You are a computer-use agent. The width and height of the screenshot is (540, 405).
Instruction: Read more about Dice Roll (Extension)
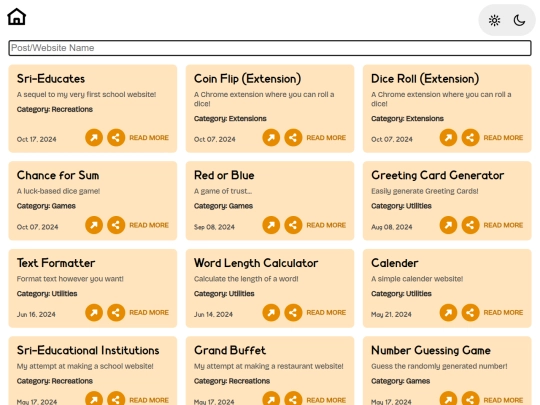coord(503,138)
